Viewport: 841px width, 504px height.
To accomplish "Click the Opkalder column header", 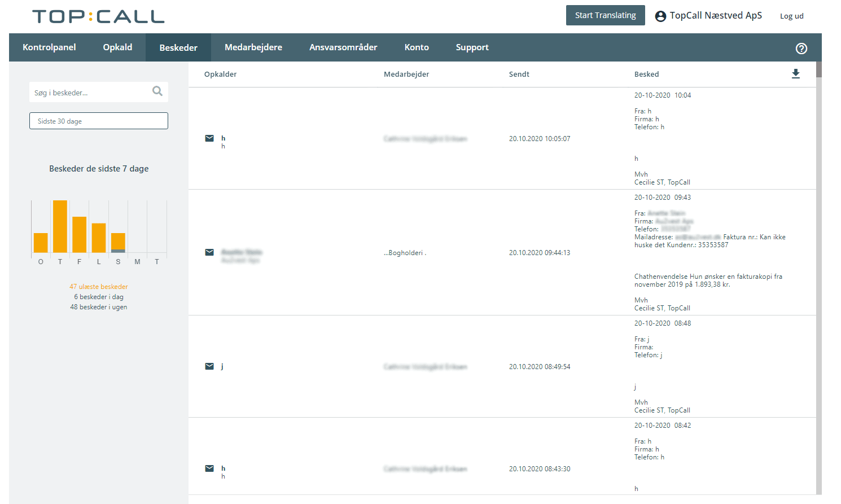I will [x=221, y=74].
